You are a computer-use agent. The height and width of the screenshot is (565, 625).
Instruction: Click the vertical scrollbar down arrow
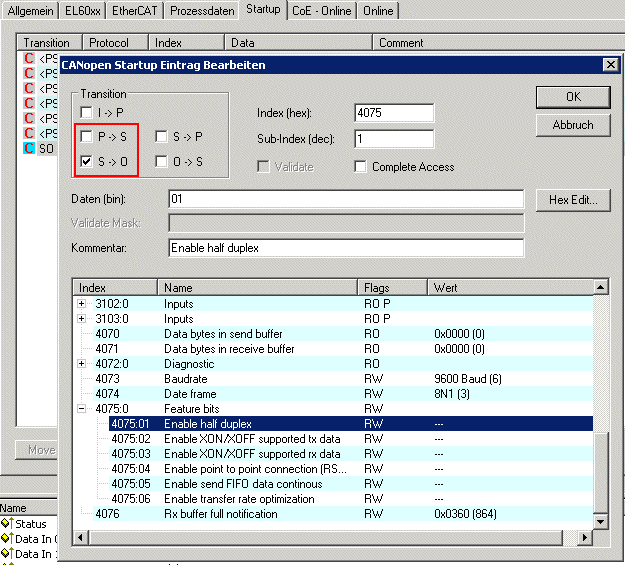tap(601, 522)
